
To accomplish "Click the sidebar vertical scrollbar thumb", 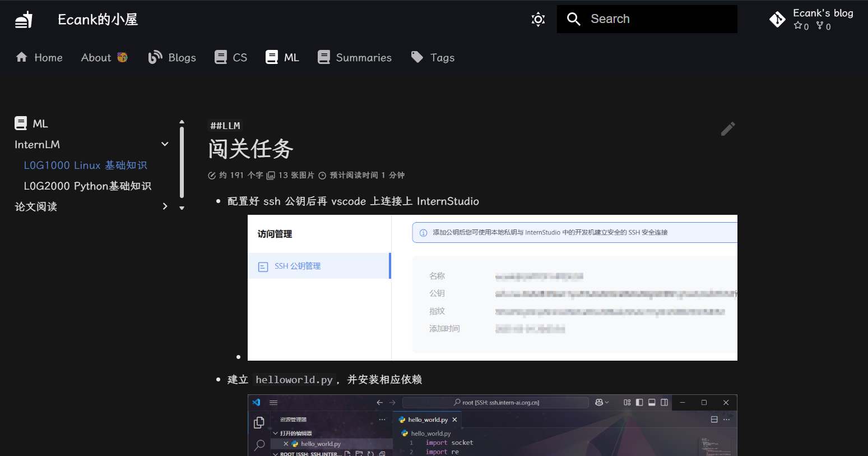I will pyautogui.click(x=182, y=162).
